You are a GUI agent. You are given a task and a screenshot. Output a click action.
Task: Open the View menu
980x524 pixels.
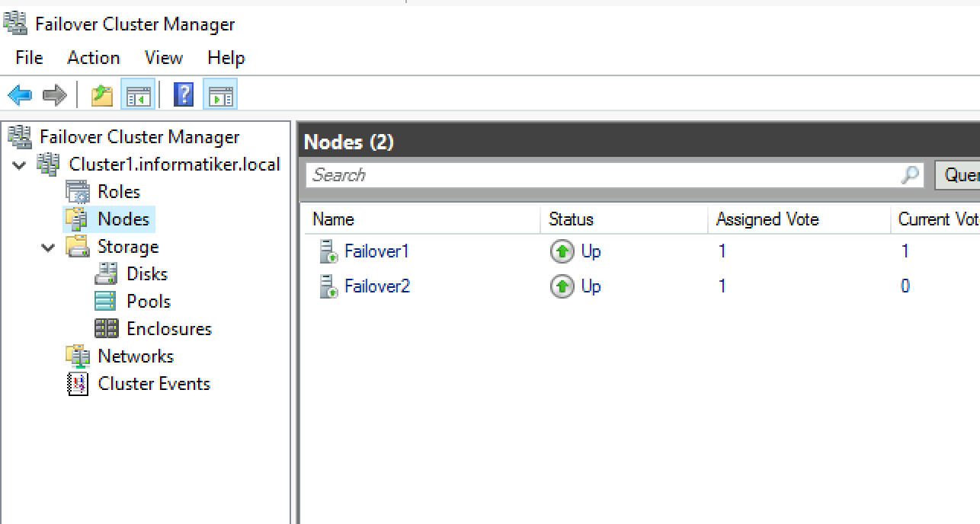click(x=164, y=58)
